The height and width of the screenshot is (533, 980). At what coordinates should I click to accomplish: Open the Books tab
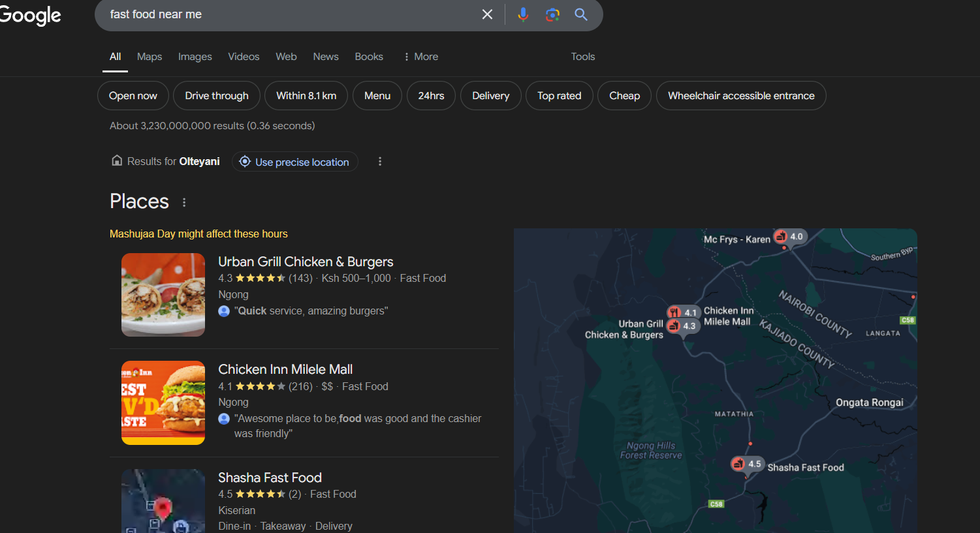pyautogui.click(x=369, y=57)
